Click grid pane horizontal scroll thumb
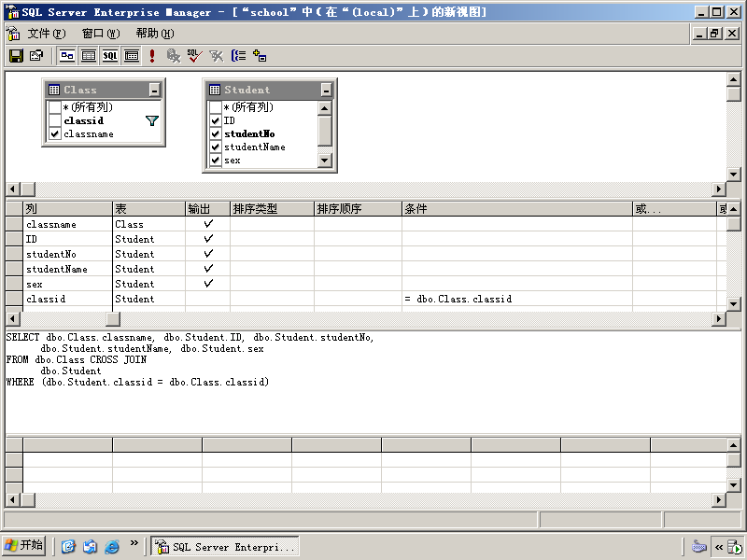747x560 pixels. coord(113,318)
